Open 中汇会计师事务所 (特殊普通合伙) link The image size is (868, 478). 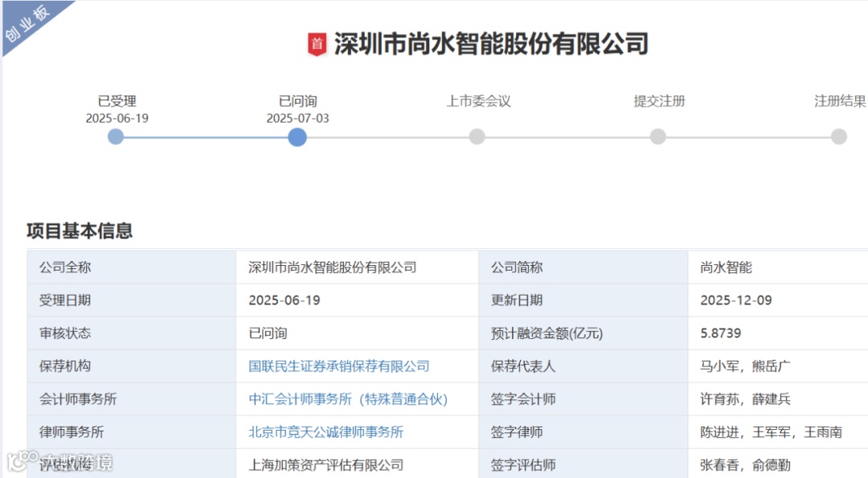click(x=348, y=399)
